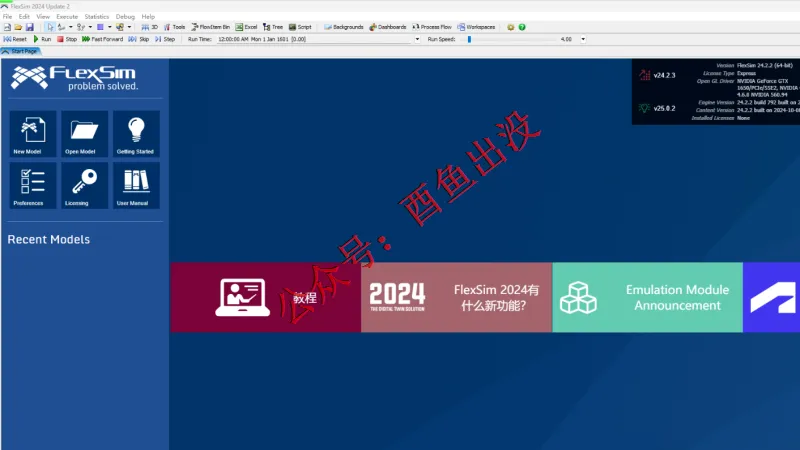Open the Dashboards menu
Image resolution: width=800 pixels, height=450 pixels.
388,27
